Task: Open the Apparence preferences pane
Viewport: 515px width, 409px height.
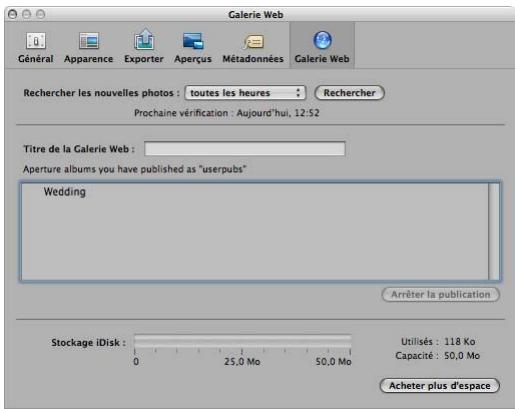Action: (89, 47)
